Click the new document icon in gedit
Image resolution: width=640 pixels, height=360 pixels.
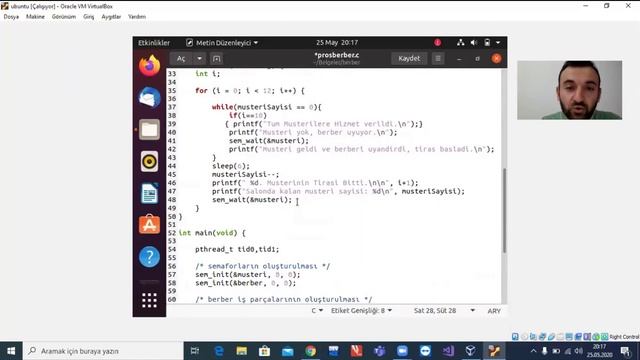[217, 59]
